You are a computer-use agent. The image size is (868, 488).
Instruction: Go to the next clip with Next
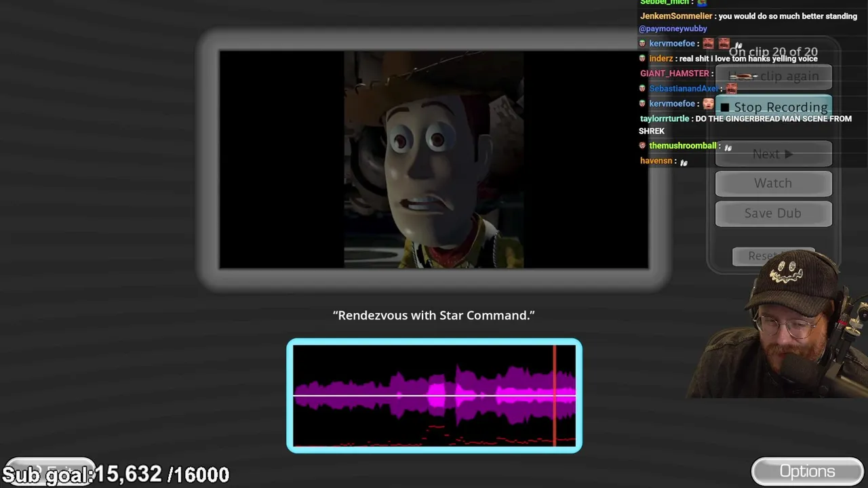[x=774, y=155]
